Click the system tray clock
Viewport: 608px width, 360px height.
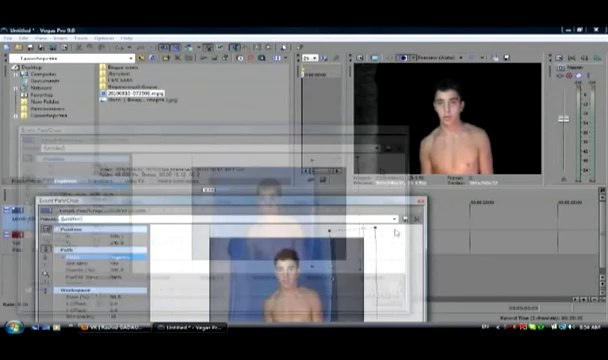[x=590, y=328]
